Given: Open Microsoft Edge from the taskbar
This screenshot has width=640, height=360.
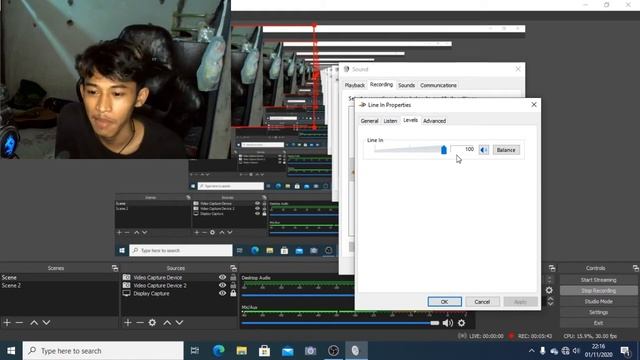Looking at the screenshot, I should (x=219, y=351).
